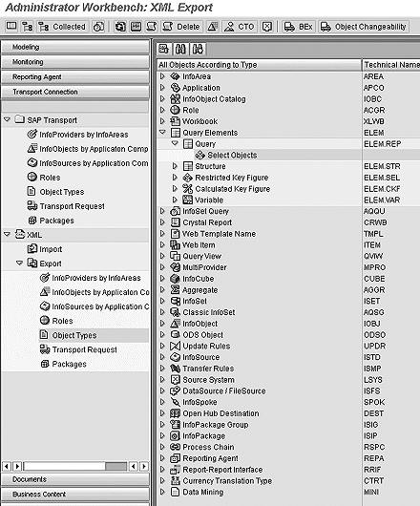The image size is (420, 506).
Task: Click the Currency Translation Type icon
Action: coord(175,480)
